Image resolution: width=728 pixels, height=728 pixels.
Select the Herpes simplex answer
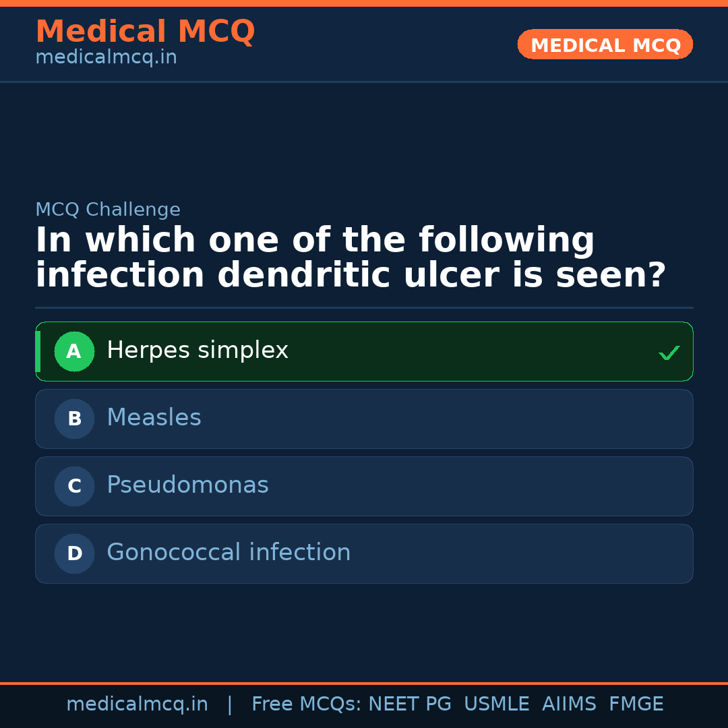click(198, 351)
